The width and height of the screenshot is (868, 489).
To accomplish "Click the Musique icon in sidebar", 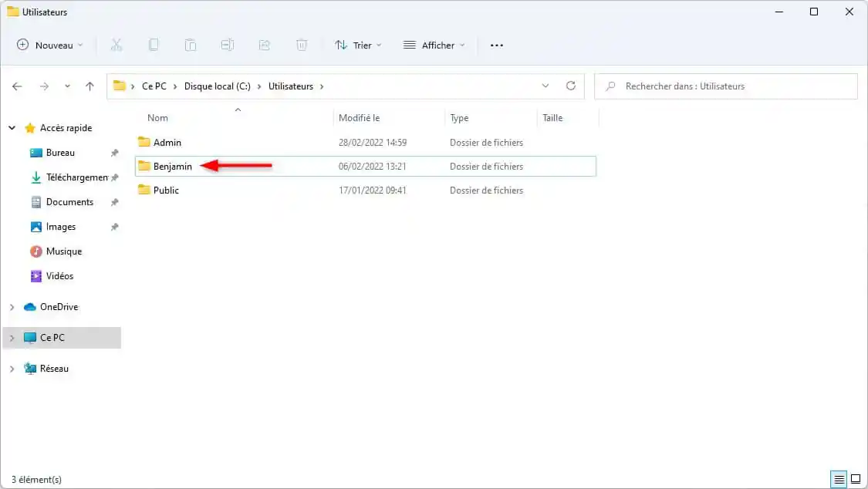I will point(36,251).
